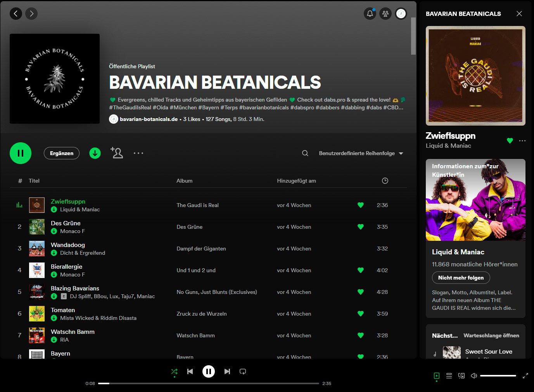Open the profile avatar menu
Image resolution: width=534 pixels, height=392 pixels.
pos(401,13)
